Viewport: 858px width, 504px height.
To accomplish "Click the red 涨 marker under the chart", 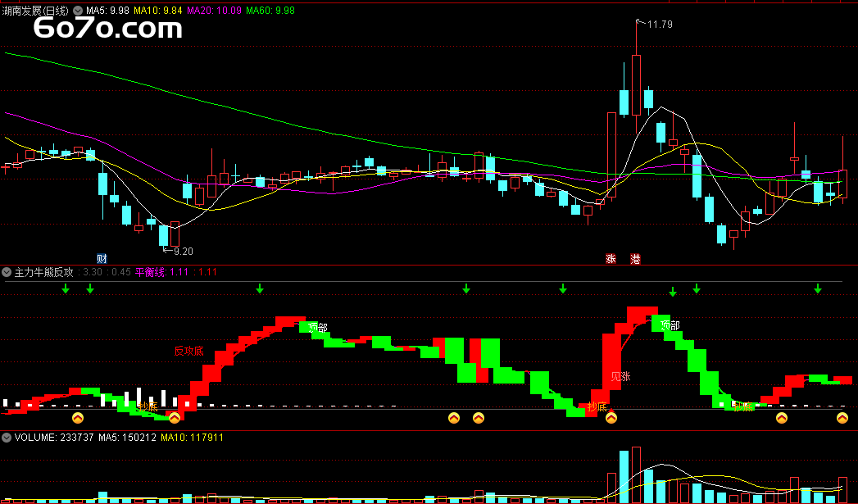I will (611, 259).
